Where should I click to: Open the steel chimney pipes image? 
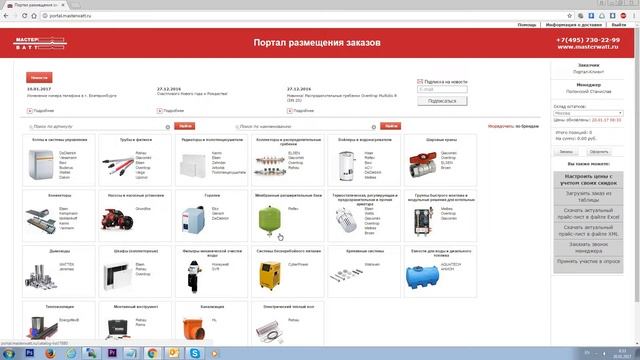(41, 277)
